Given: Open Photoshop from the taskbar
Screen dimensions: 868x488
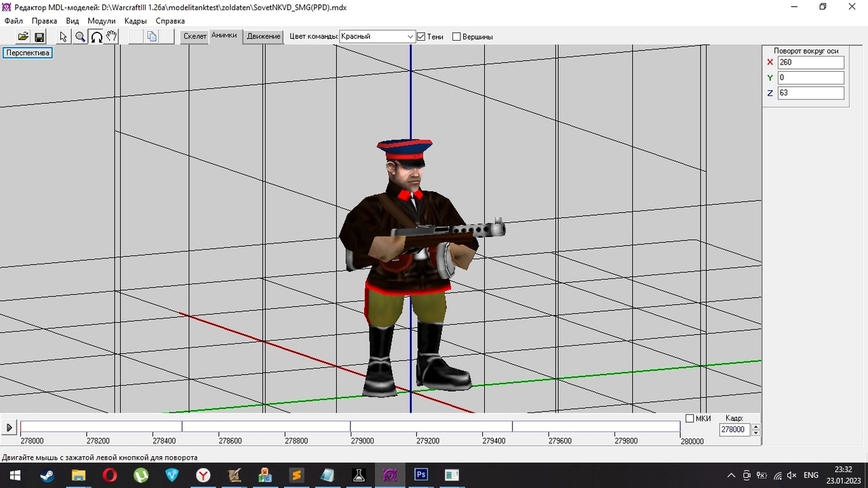Looking at the screenshot, I should tap(421, 475).
